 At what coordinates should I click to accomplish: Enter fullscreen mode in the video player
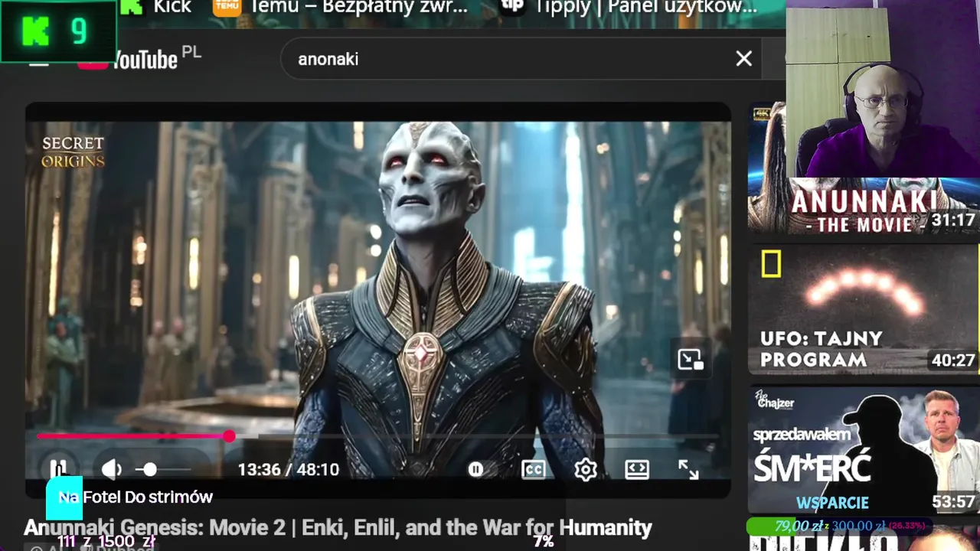click(688, 469)
